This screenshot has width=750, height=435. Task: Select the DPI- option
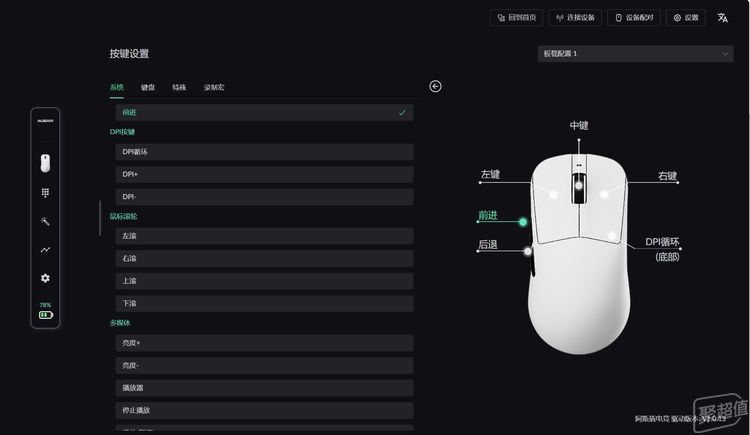265,197
